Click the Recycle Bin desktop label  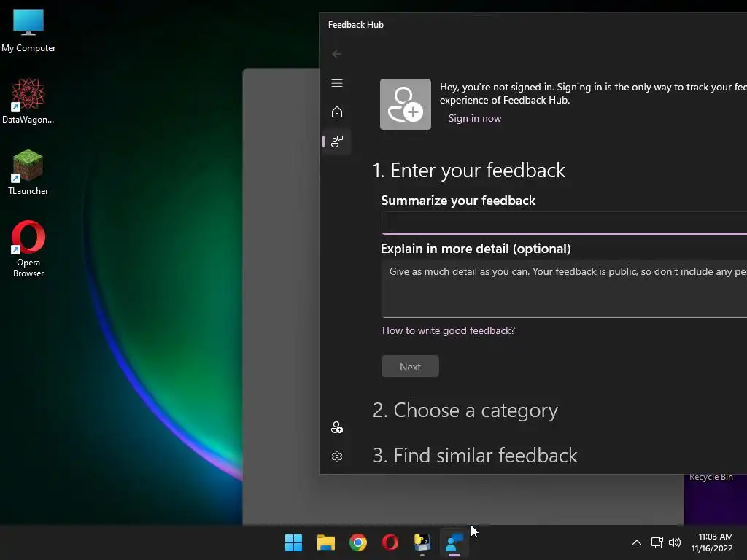click(x=711, y=477)
